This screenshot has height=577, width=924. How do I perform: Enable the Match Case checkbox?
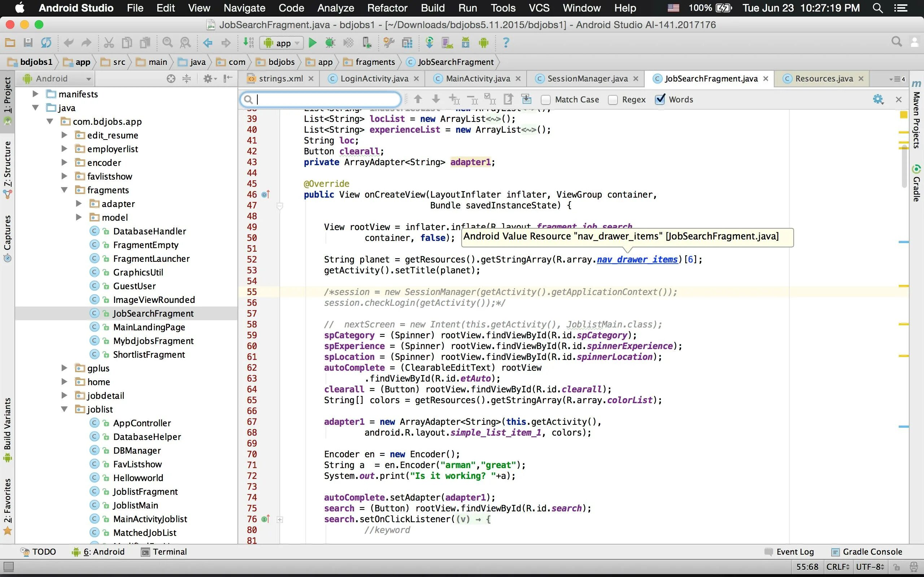pyautogui.click(x=546, y=100)
